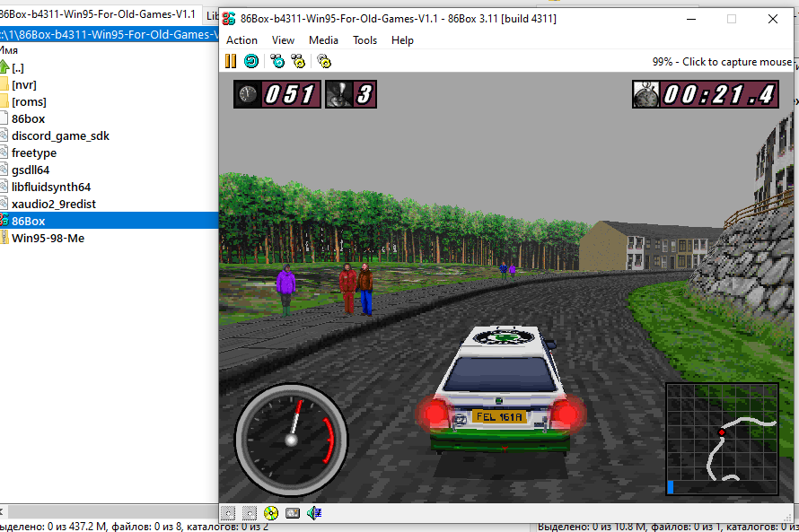Click the '99% - Click to capture mouse' text
Screen dimensions: 799x532
pyautogui.click(x=722, y=62)
